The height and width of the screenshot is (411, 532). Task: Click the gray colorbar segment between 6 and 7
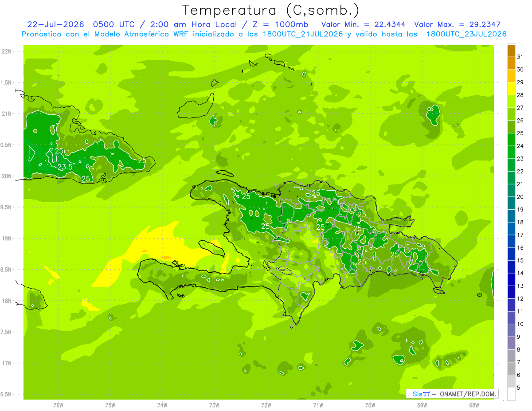[511, 368]
